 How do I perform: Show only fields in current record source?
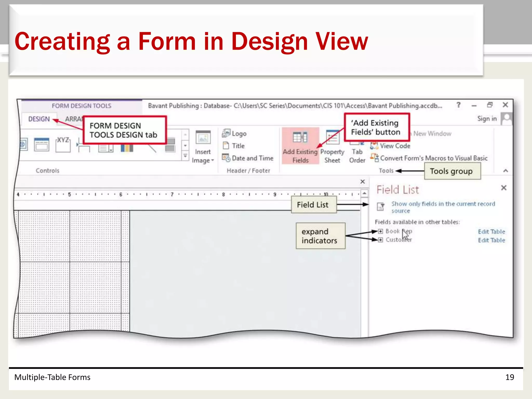(443, 207)
